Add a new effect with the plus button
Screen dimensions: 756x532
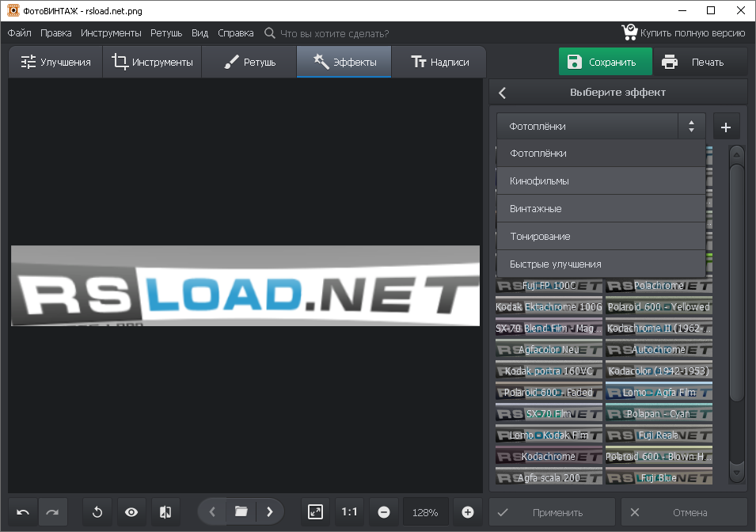[x=726, y=127]
